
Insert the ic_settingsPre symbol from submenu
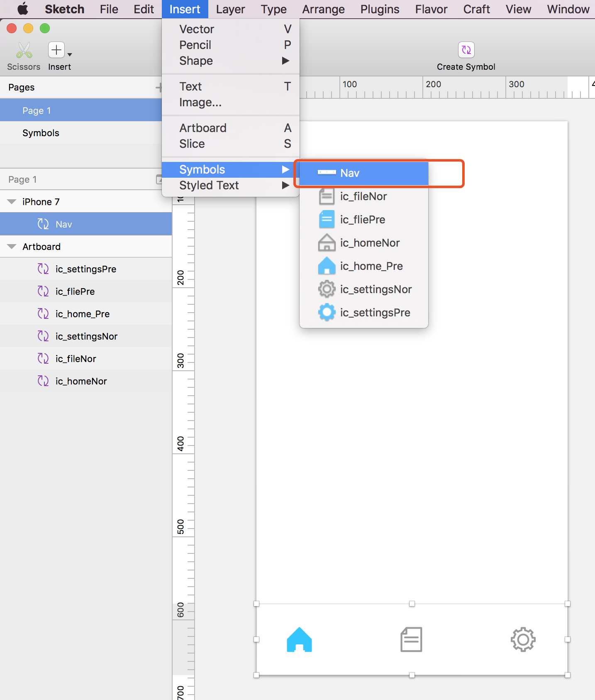click(364, 313)
